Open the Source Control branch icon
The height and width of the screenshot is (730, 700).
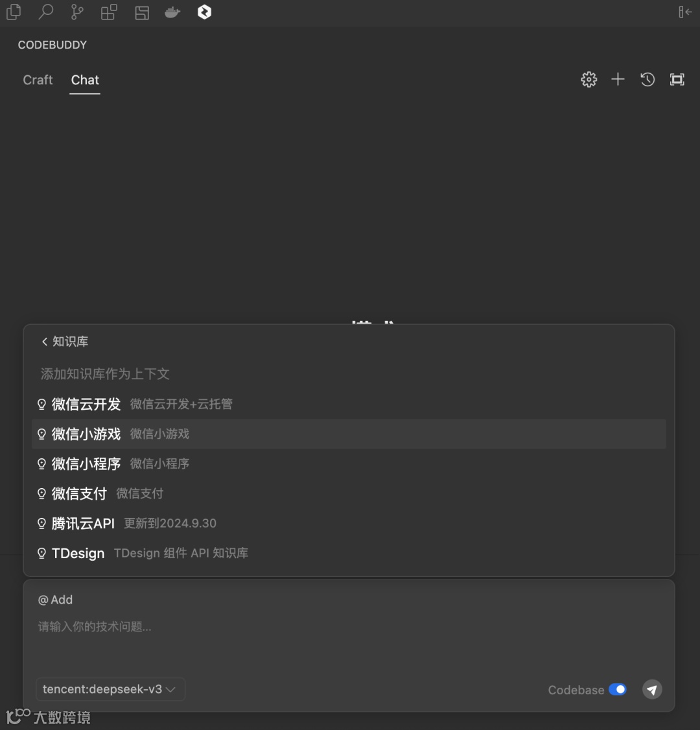[77, 12]
